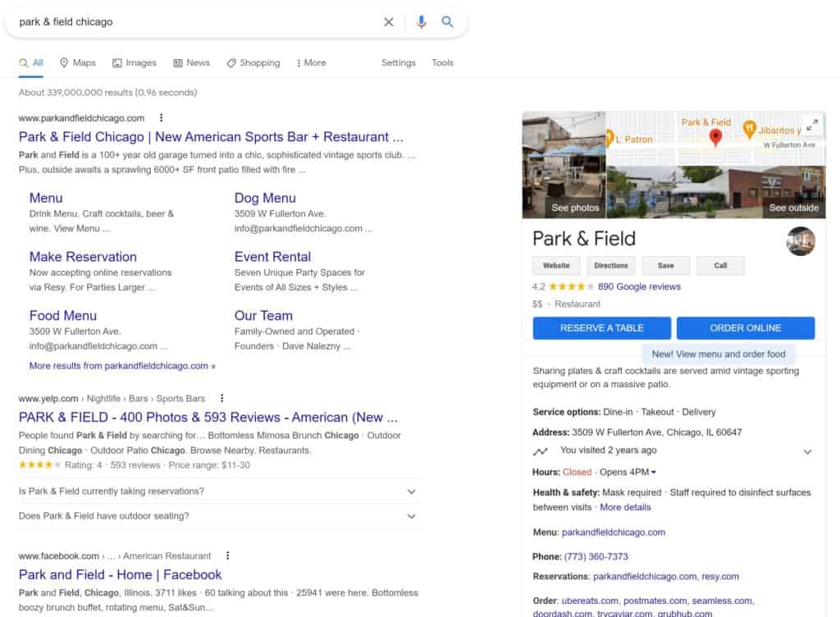This screenshot has height=617, width=840.
Task: Open ubereats.com order link
Action: pos(590,601)
